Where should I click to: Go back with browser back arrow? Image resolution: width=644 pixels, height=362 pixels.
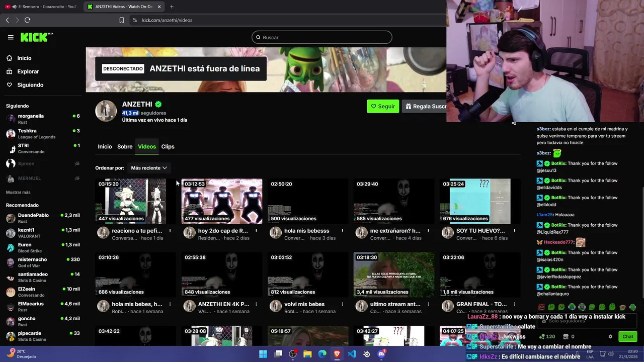(x=8, y=20)
